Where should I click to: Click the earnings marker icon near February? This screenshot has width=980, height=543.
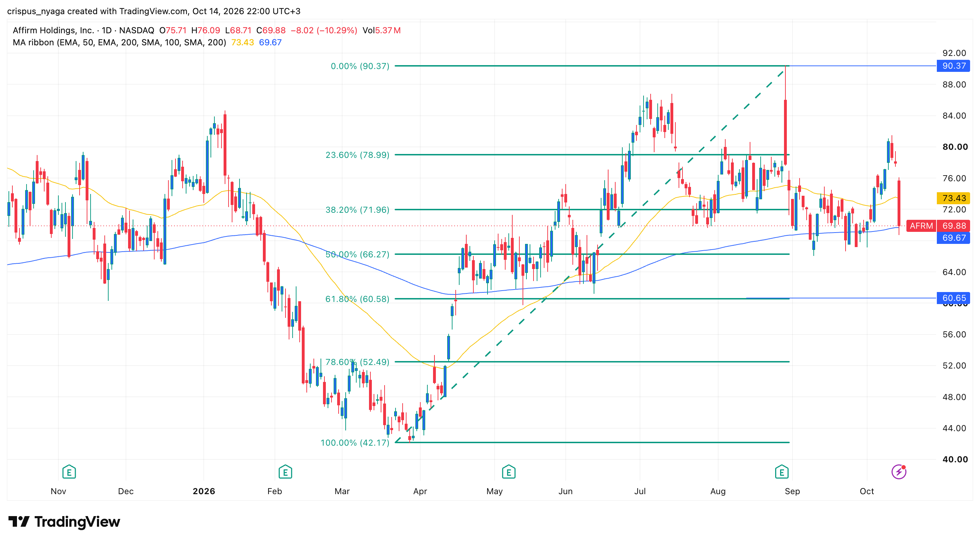point(285,472)
